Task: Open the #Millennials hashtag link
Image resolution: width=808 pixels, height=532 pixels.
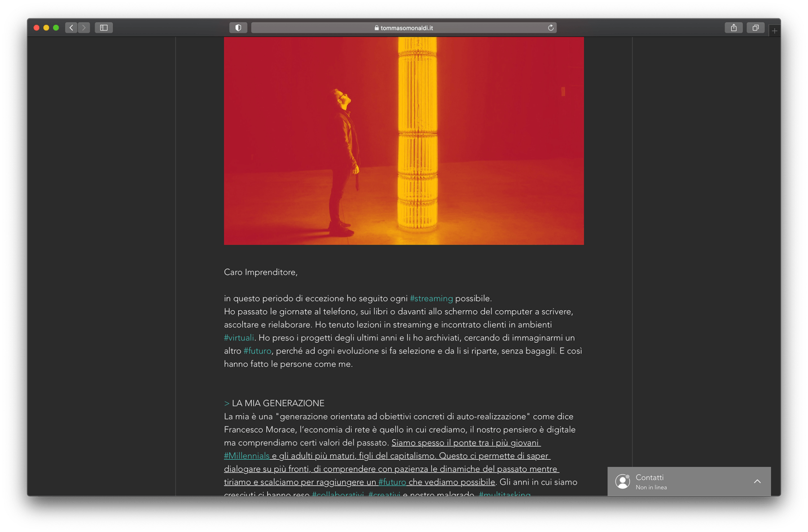Action: click(246, 456)
